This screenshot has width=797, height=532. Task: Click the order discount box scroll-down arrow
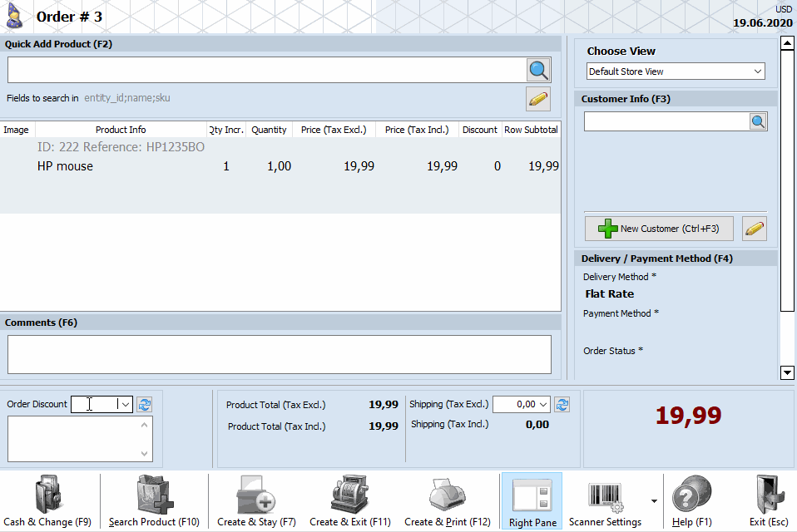click(x=145, y=453)
